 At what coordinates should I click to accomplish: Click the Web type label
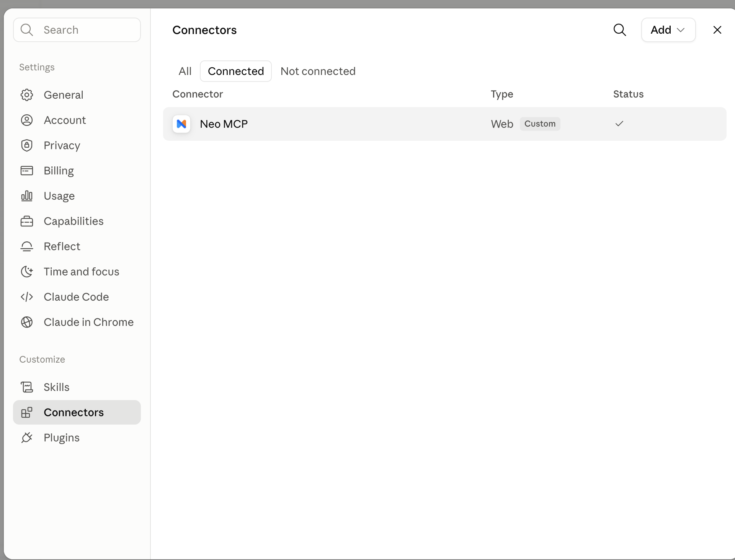click(x=502, y=124)
